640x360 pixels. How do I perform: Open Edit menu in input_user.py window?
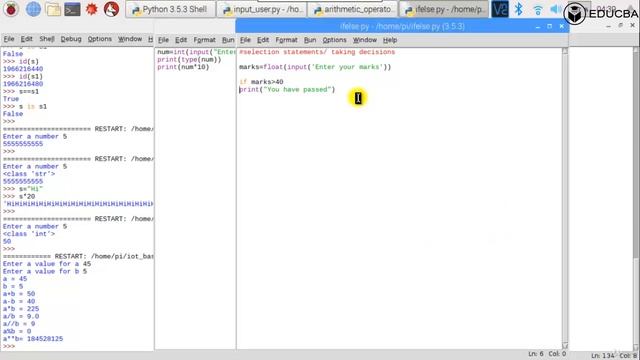click(x=181, y=40)
